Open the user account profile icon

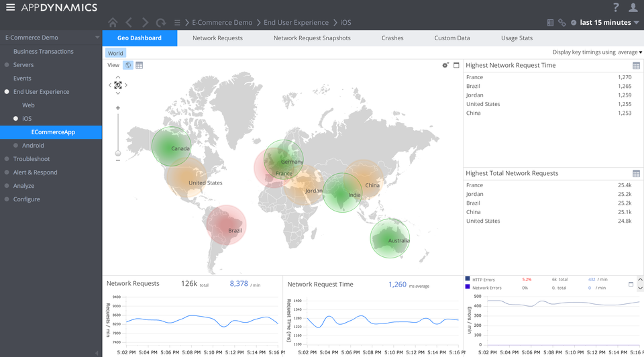pyautogui.click(x=633, y=7)
